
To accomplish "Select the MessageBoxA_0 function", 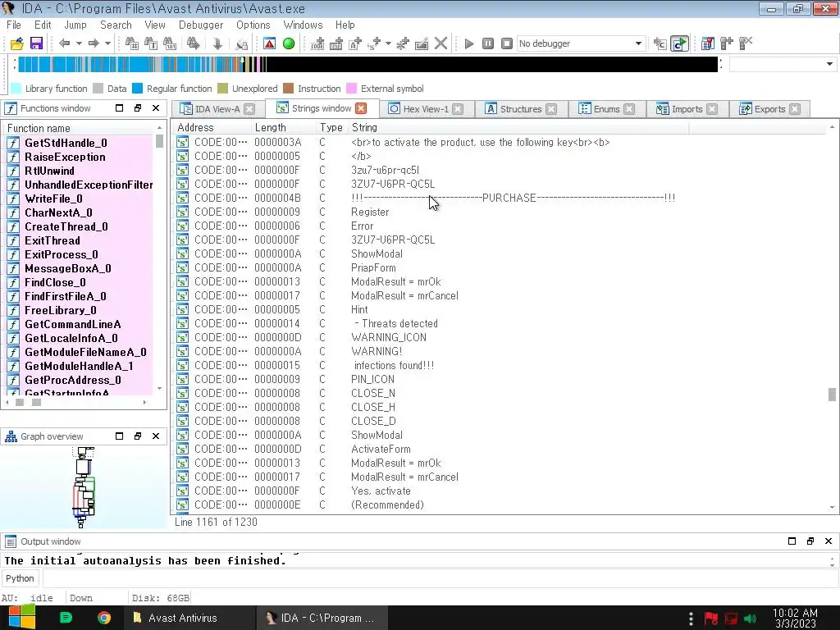I will tap(68, 268).
